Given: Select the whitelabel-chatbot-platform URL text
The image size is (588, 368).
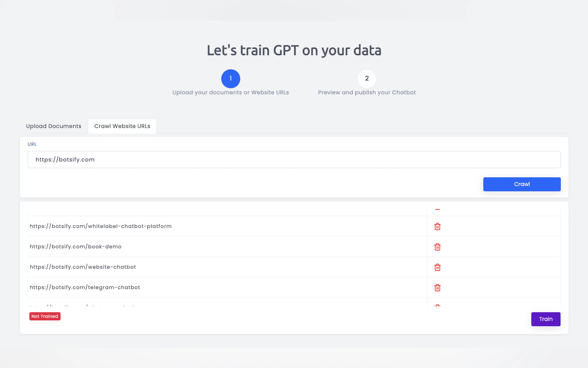Looking at the screenshot, I should pyautogui.click(x=101, y=226).
